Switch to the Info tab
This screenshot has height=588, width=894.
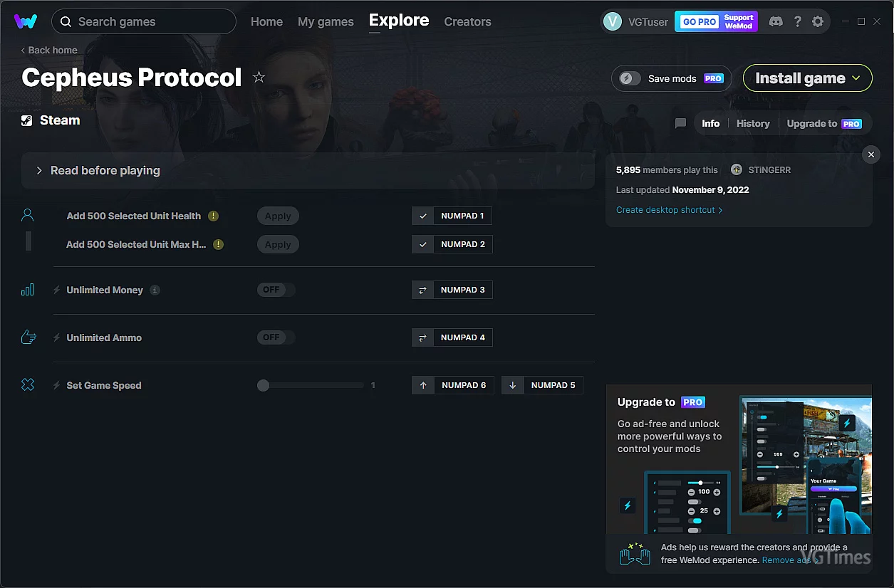[711, 123]
